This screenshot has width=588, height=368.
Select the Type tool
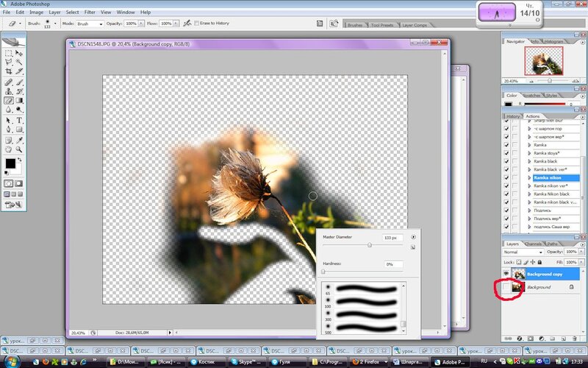tap(19, 121)
